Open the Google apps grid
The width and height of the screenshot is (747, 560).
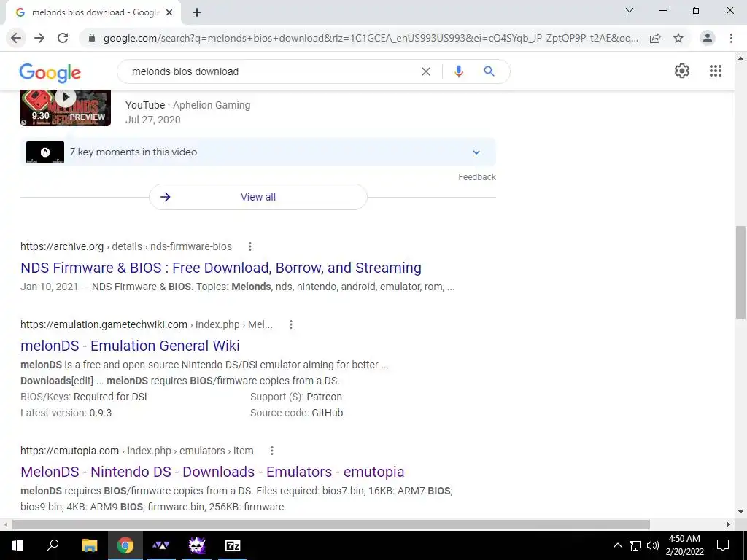(716, 71)
